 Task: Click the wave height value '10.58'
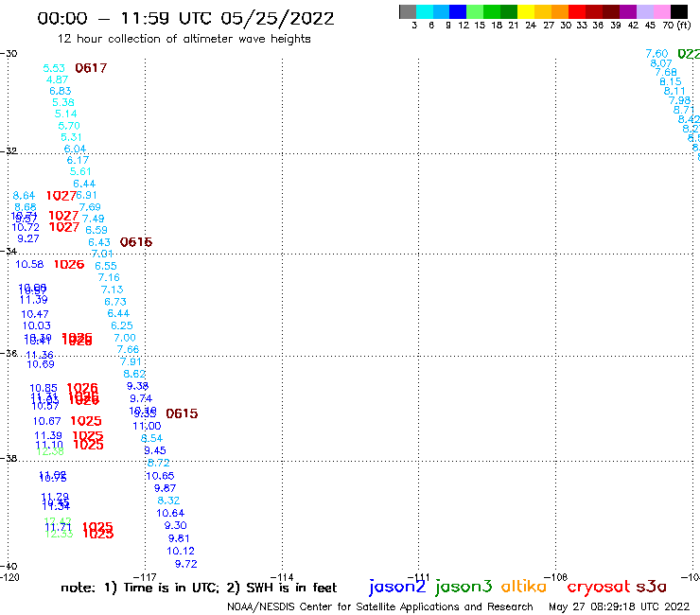click(29, 264)
